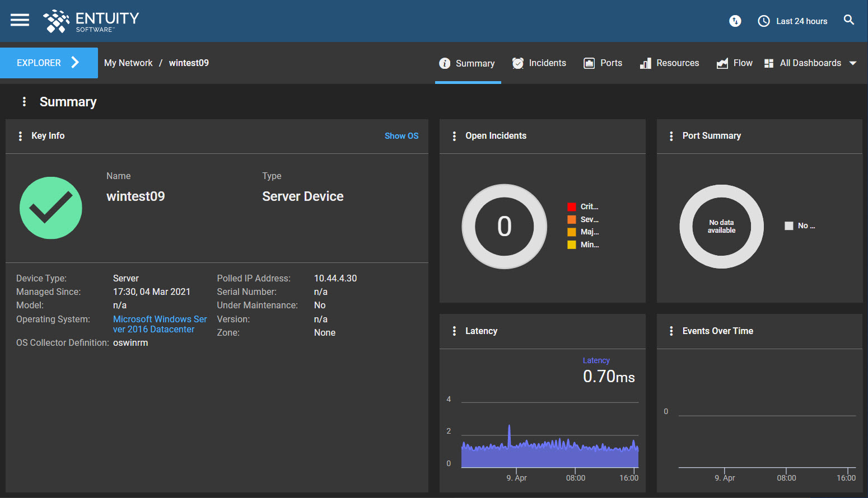This screenshot has width=868, height=498.
Task: Open the search magnifier icon
Action: tap(849, 20)
